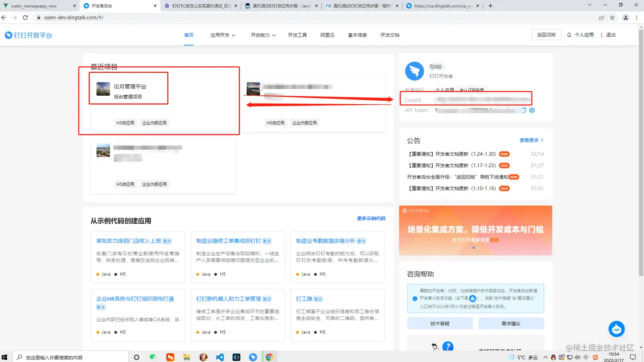This screenshot has width=644, height=362.
Task: Open VS Code from the taskbar
Action: [219, 357]
